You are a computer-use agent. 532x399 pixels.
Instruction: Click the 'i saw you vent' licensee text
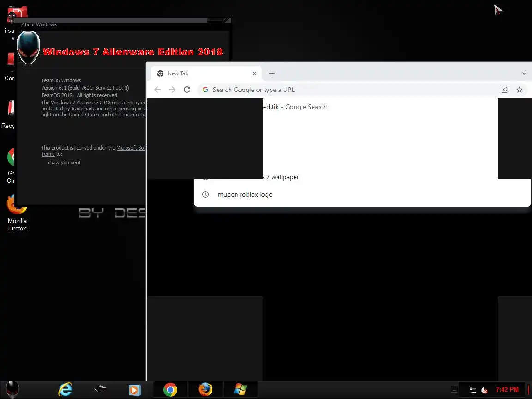[65, 163]
